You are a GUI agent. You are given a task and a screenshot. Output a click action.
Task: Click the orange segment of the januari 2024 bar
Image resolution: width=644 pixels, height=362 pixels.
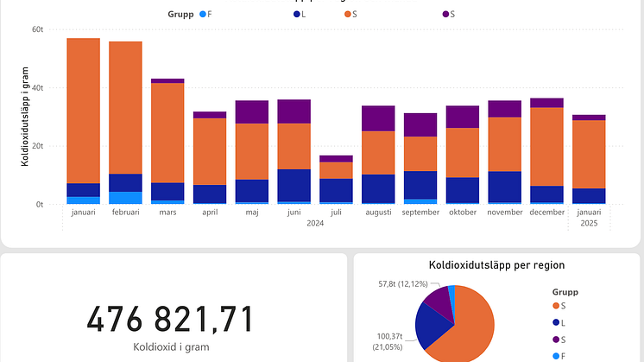click(x=84, y=111)
